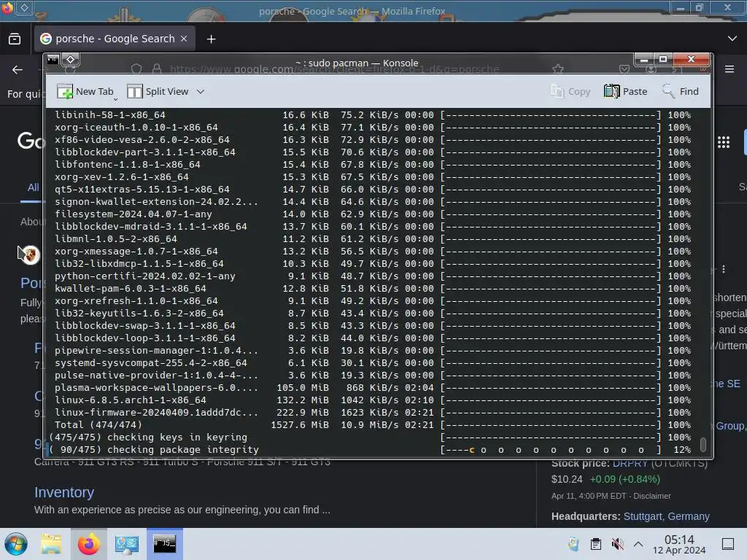
Task: Click the muted volume tray icon
Action: 617,544
